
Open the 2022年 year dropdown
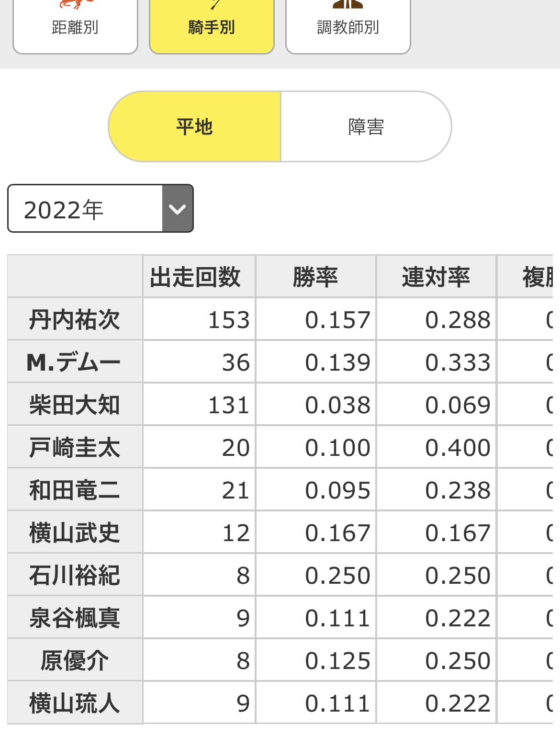pos(85,209)
